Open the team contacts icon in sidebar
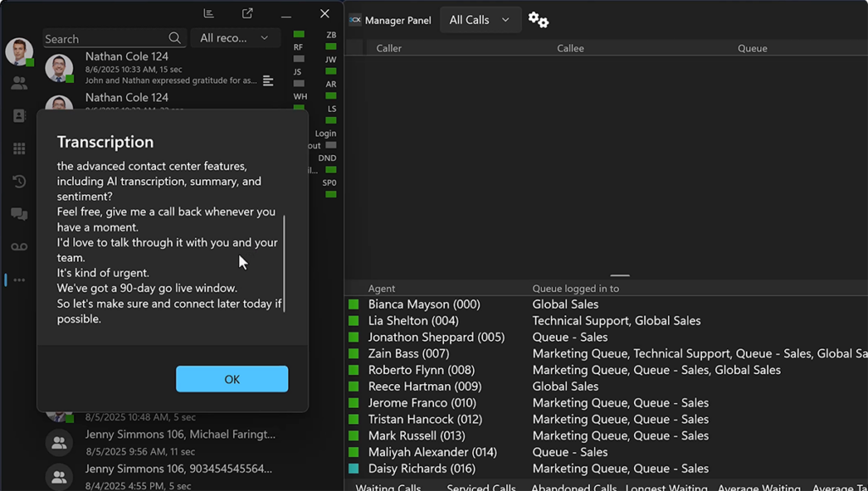Screen dimensions: 868x491 (19, 83)
